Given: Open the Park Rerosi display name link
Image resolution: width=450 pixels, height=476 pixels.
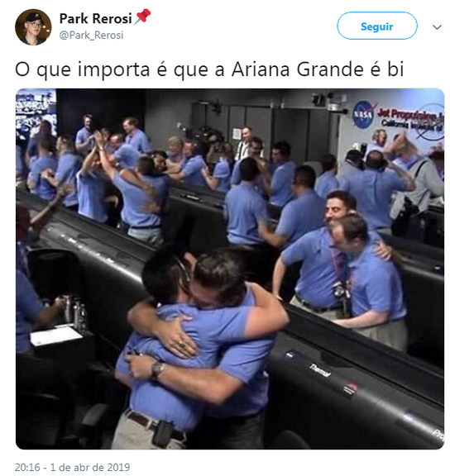Looking at the screenshot, I should click(95, 18).
